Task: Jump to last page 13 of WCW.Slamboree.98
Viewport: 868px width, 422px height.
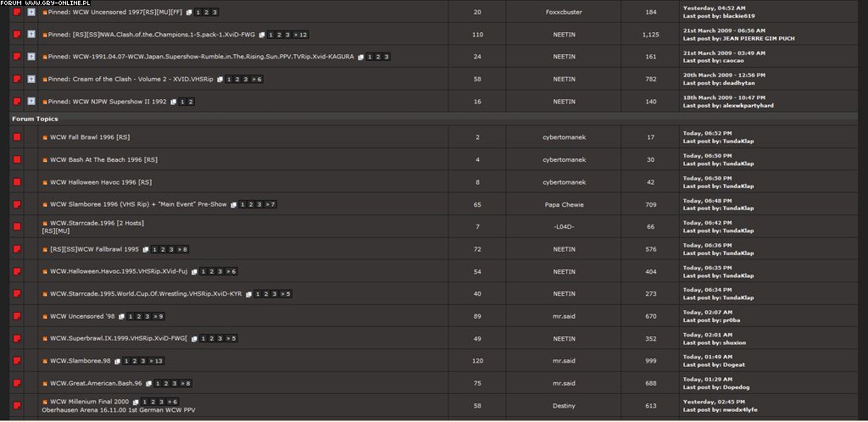Action: (156, 361)
